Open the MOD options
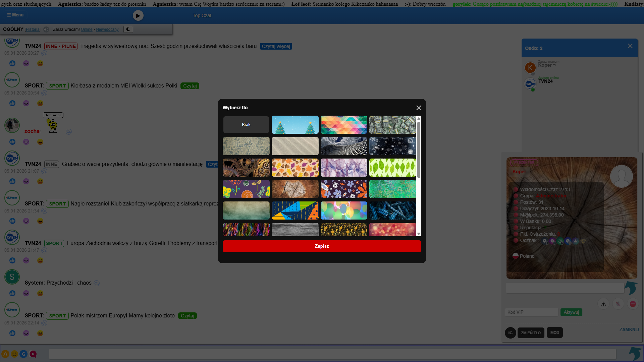644x362 pixels. click(554, 333)
